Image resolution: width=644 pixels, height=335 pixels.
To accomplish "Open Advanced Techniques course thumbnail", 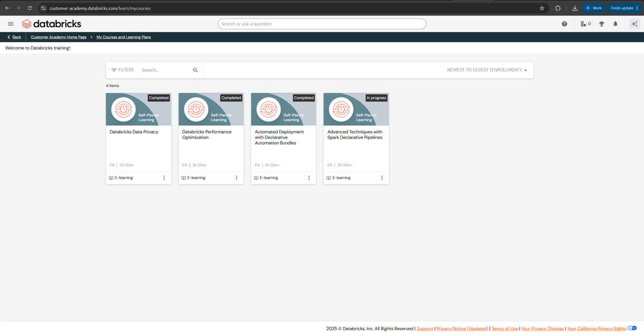I will [x=356, y=109].
